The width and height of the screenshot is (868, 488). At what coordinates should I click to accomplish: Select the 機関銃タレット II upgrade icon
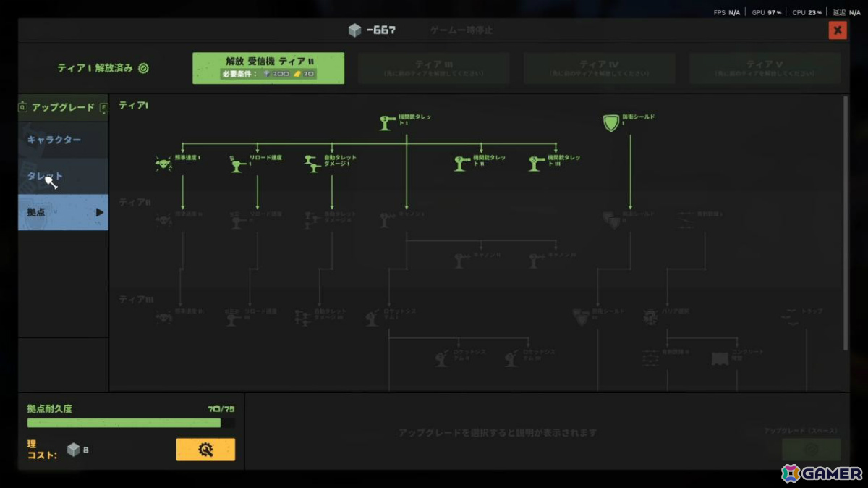tap(462, 164)
